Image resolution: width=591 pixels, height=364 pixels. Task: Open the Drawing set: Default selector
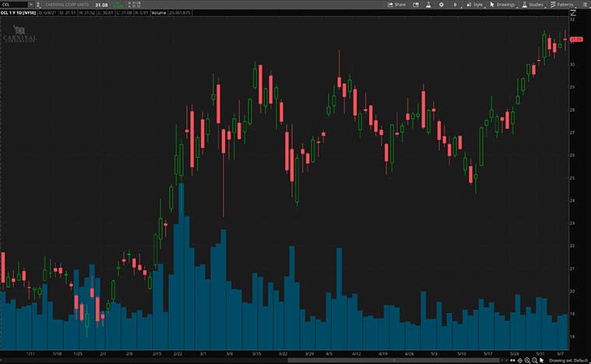click(567, 360)
